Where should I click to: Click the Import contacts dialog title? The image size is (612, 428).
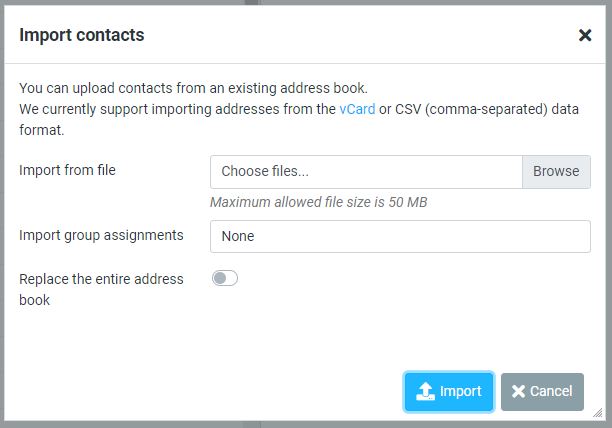tap(82, 35)
